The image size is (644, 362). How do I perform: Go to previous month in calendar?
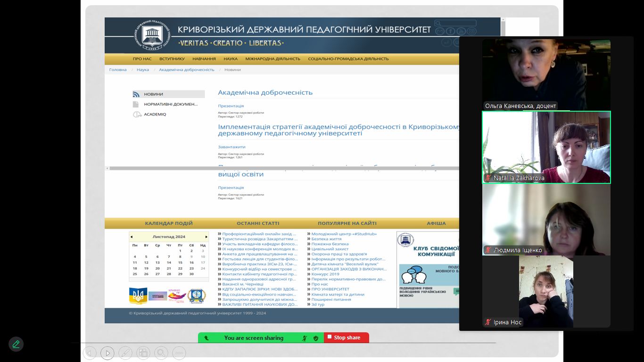pos(132,237)
